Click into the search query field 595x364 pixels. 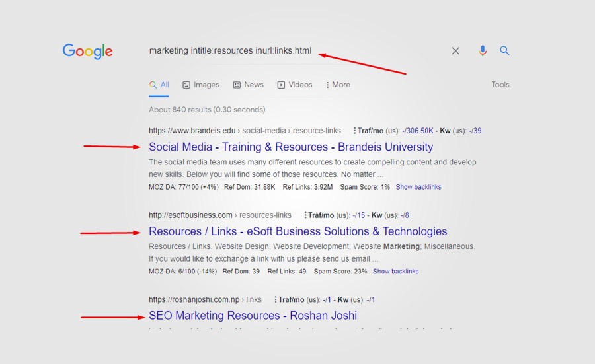click(230, 50)
